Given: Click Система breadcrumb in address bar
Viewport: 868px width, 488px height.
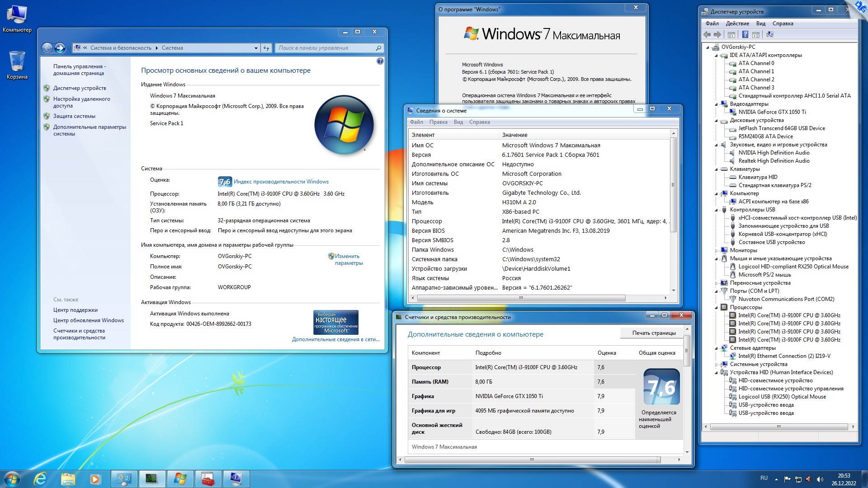Looking at the screenshot, I should pos(172,48).
